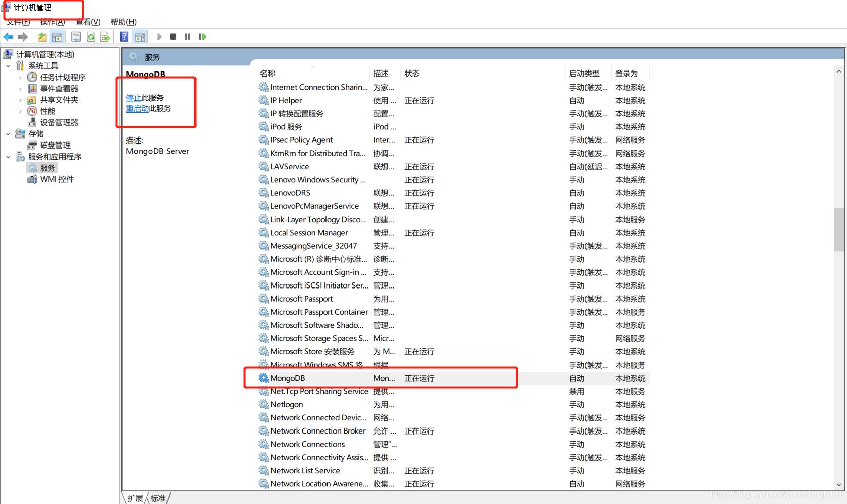Image resolution: width=847 pixels, height=504 pixels.
Task: Open 设备管理器 tree item
Action: (x=59, y=122)
